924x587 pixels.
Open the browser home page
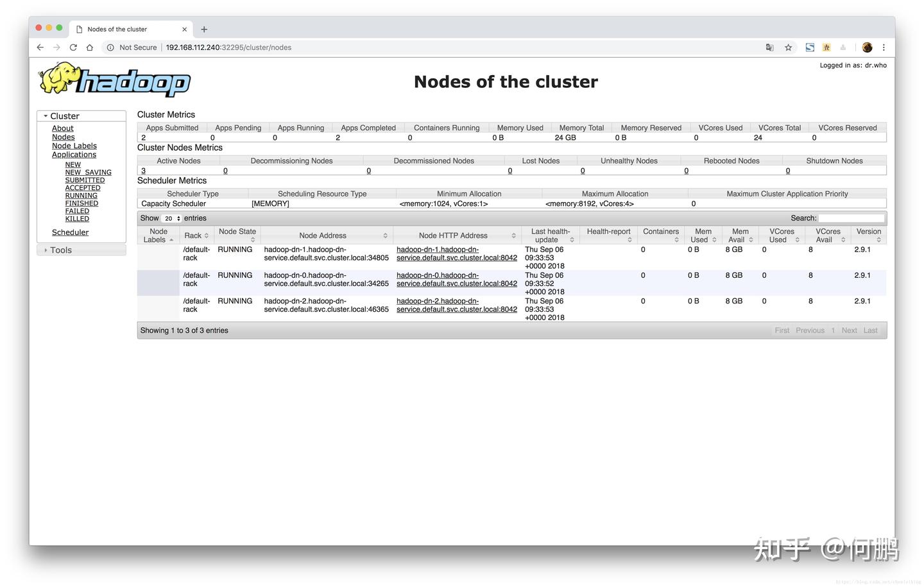coord(90,47)
